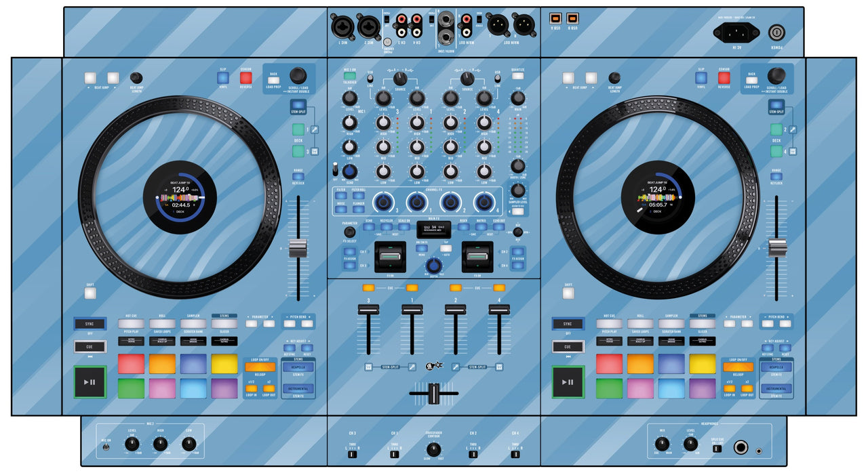The image size is (868, 473).
Task: Click the right deck pitch fader handle
Action: 777,248
